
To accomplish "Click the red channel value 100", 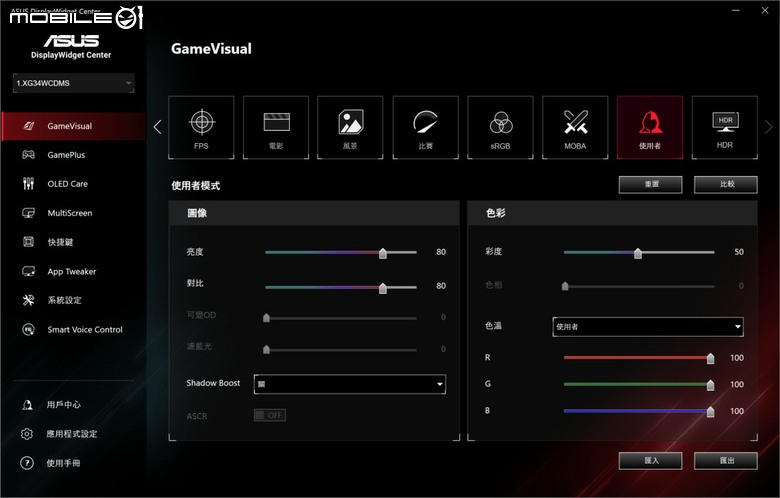I will [x=737, y=358].
